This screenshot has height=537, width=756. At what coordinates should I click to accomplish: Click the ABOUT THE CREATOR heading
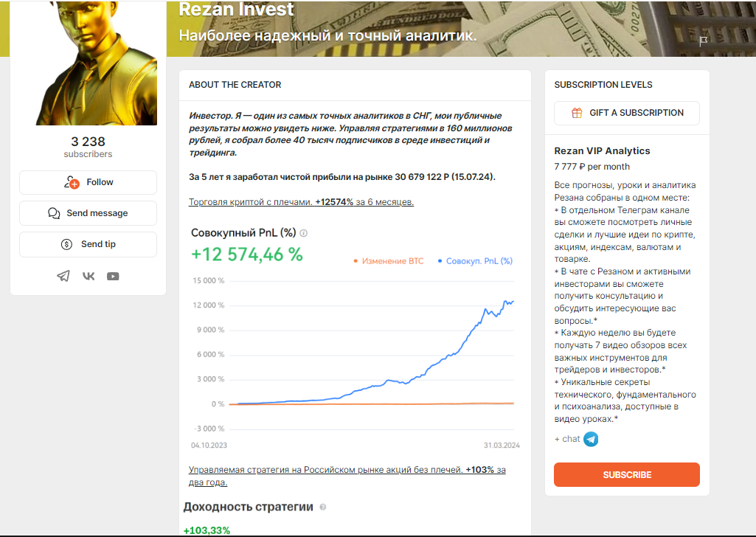pos(235,85)
